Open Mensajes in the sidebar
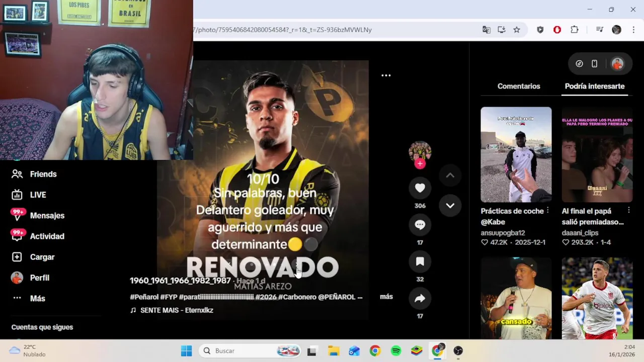The height and width of the screenshot is (362, 644). (x=38, y=215)
